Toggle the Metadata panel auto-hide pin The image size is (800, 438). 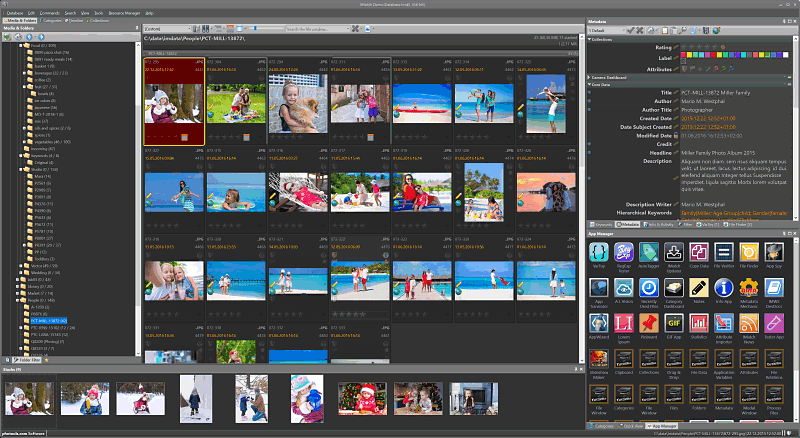(x=785, y=21)
